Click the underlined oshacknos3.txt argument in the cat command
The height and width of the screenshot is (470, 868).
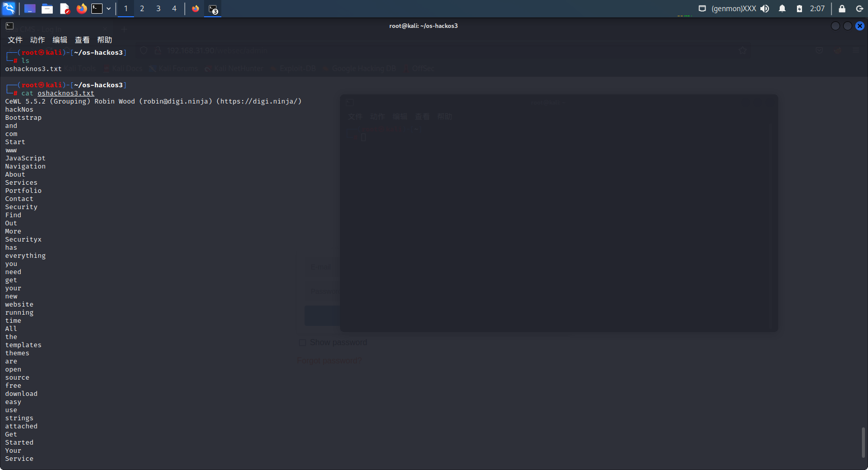(66, 93)
